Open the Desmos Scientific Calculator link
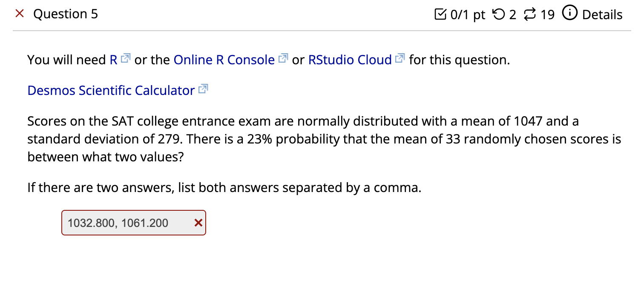Image resolution: width=644 pixels, height=281 pixels. tap(112, 90)
